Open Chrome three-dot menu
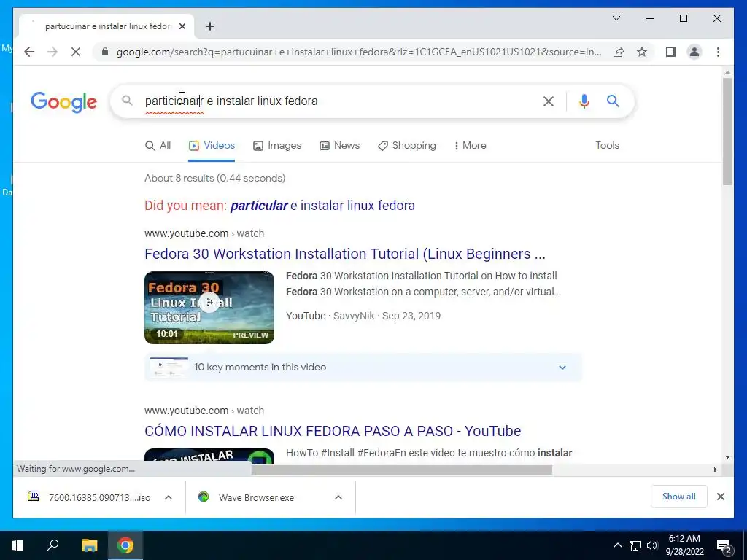The image size is (747, 560). [718, 52]
